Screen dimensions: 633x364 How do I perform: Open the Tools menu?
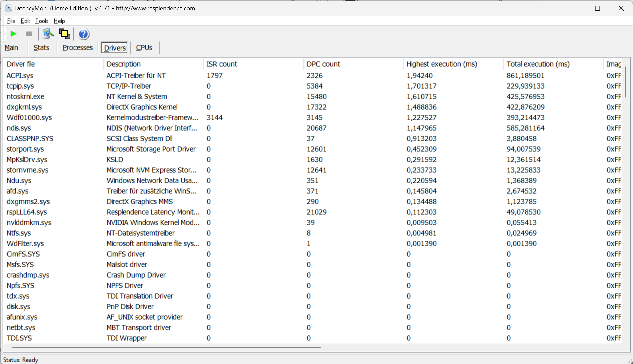tap(42, 21)
